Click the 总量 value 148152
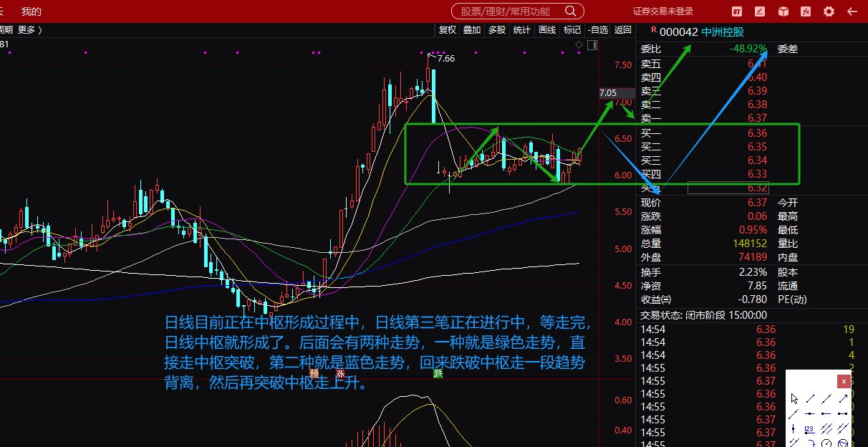 pos(749,244)
